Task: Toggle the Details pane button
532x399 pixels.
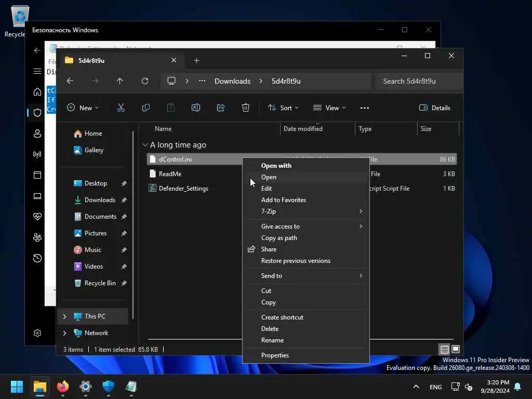Action: 435,108
